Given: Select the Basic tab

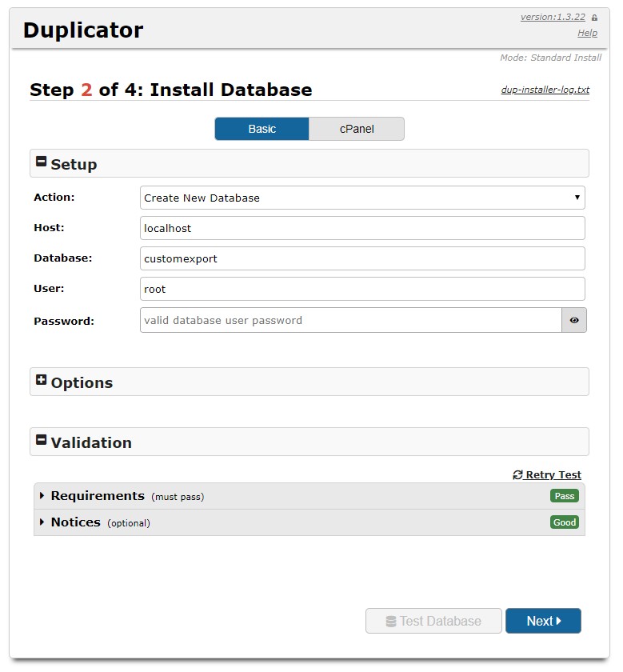Looking at the screenshot, I should point(262,129).
